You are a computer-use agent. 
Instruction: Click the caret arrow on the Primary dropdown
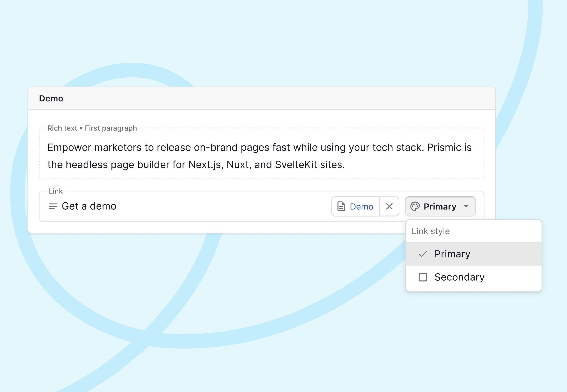click(x=466, y=206)
